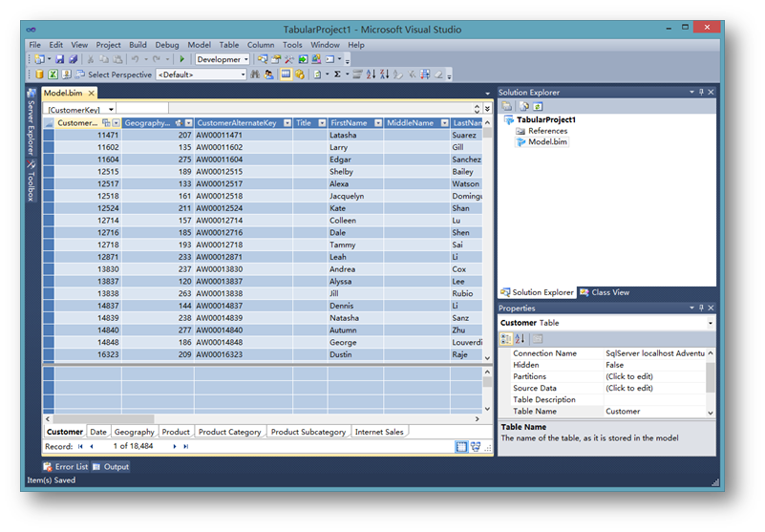Close the Model.bim document tab
765x532 pixels.
click(92, 93)
